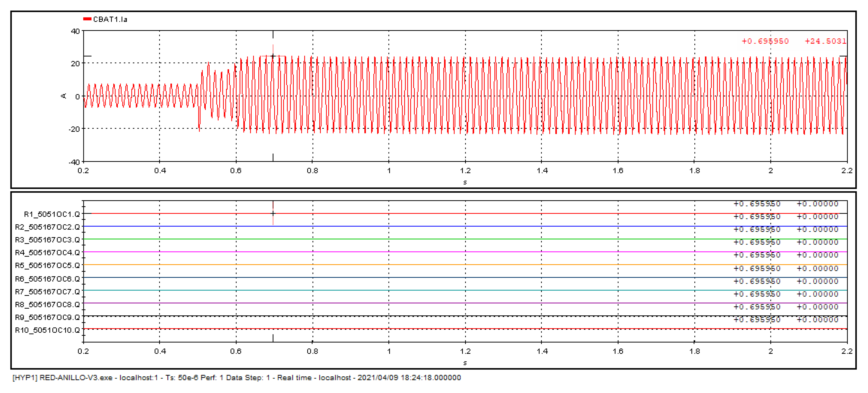The height and width of the screenshot is (393, 868).
Task: Select the R2_505167OC2.Q signal label
Action: (x=47, y=227)
